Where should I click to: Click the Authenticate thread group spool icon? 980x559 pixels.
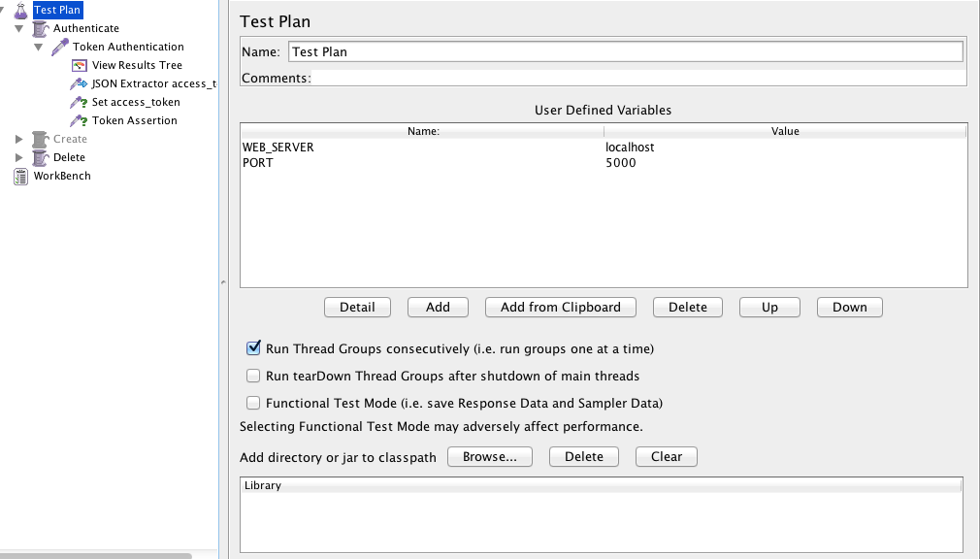click(x=40, y=28)
